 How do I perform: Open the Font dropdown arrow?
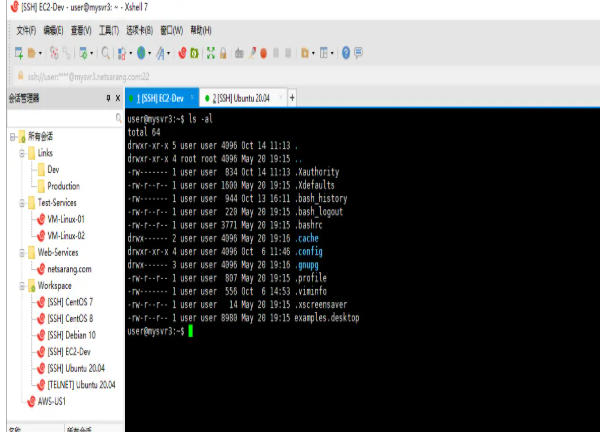(x=168, y=53)
